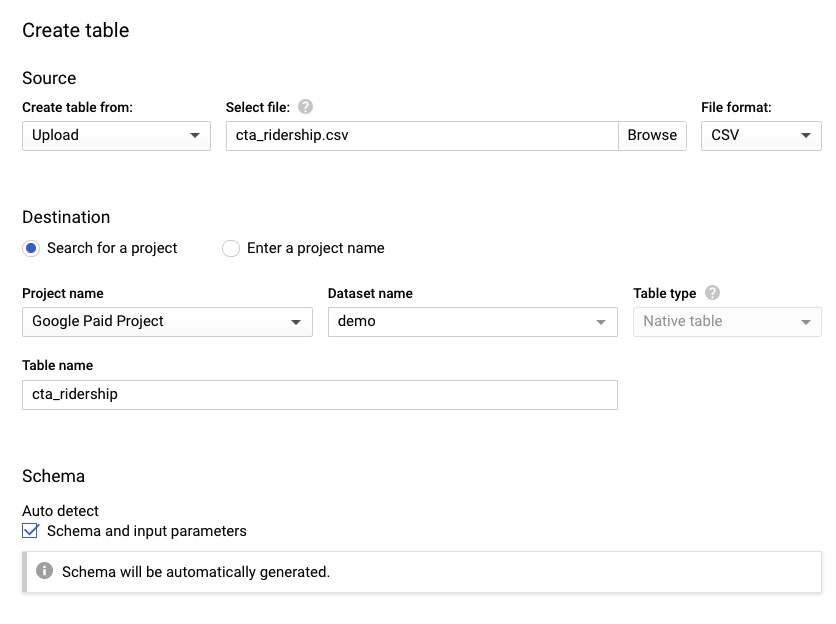Expand the File format CSV dropdown
The width and height of the screenshot is (836, 624).
[760, 135]
